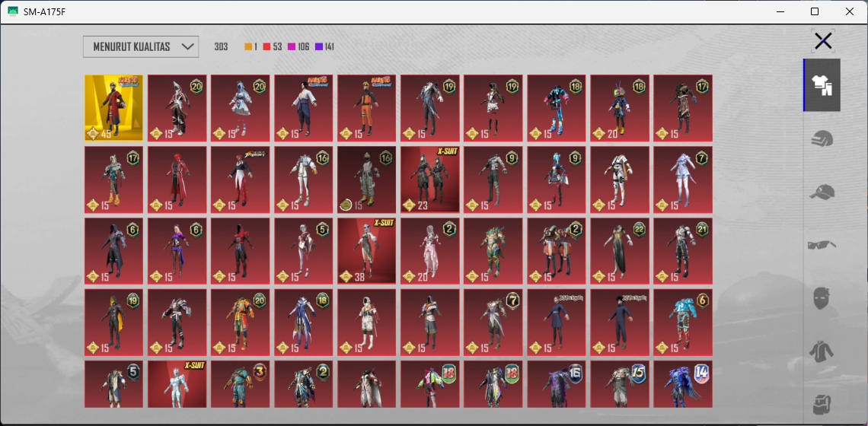Pick the silver X-SUIT in bottom row
Viewport: 868px width, 426px height.
pos(177,384)
